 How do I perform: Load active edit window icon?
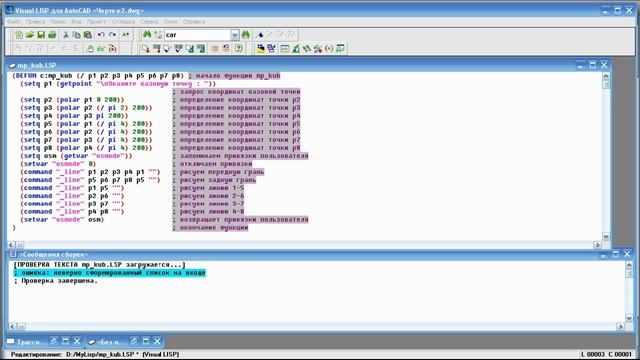[145, 49]
